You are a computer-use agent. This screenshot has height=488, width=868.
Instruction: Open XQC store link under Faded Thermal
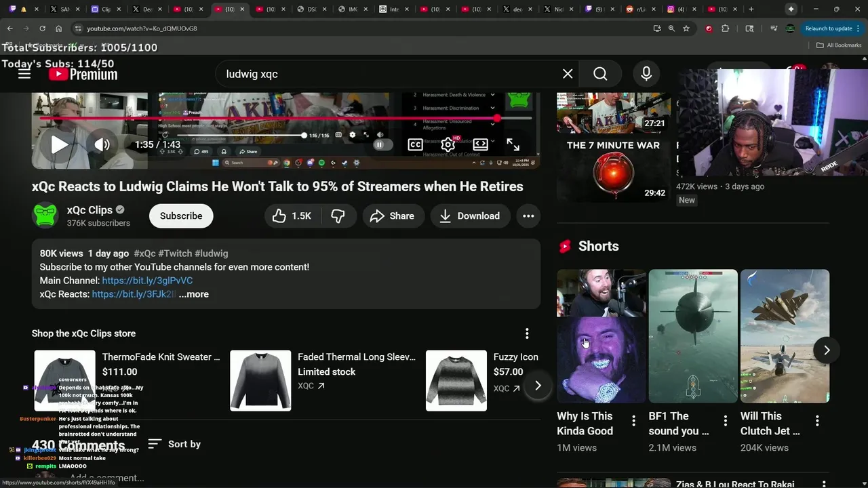(x=311, y=386)
